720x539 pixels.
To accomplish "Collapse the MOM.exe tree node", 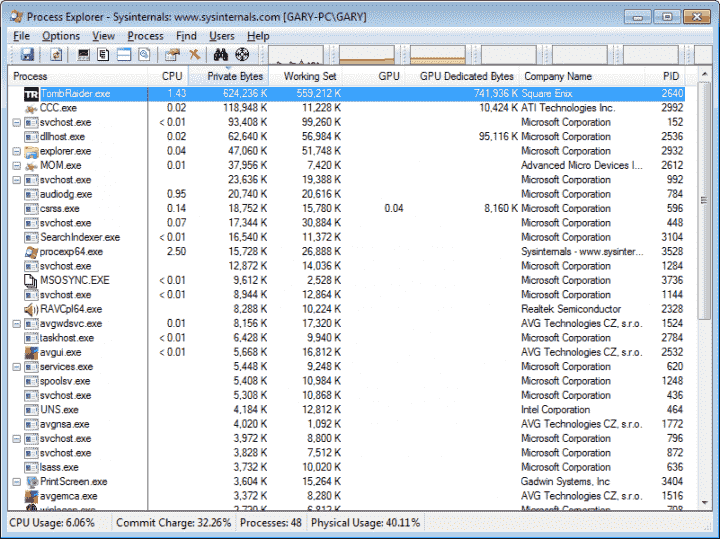I will (17, 166).
